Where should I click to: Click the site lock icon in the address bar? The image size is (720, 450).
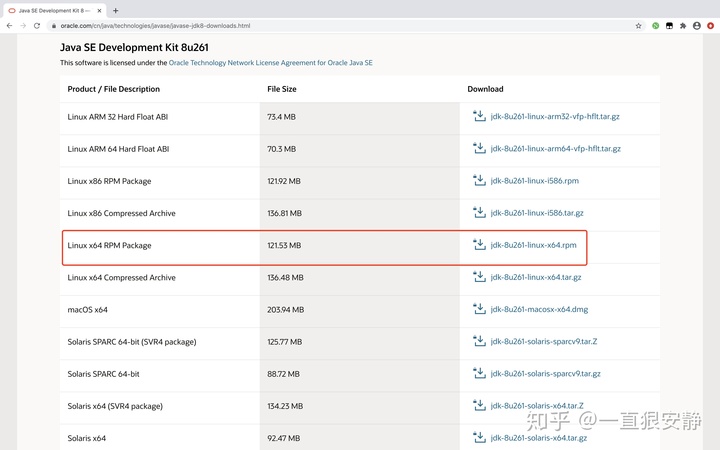[54, 26]
